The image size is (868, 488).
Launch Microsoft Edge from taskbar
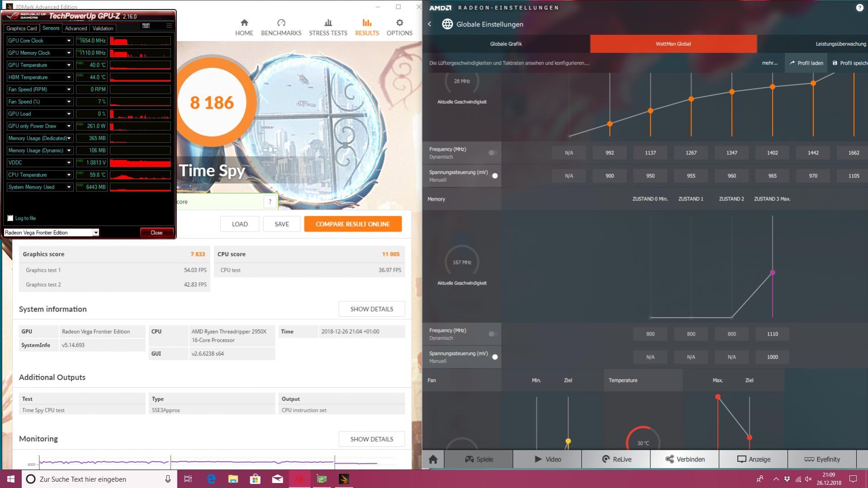tap(211, 479)
